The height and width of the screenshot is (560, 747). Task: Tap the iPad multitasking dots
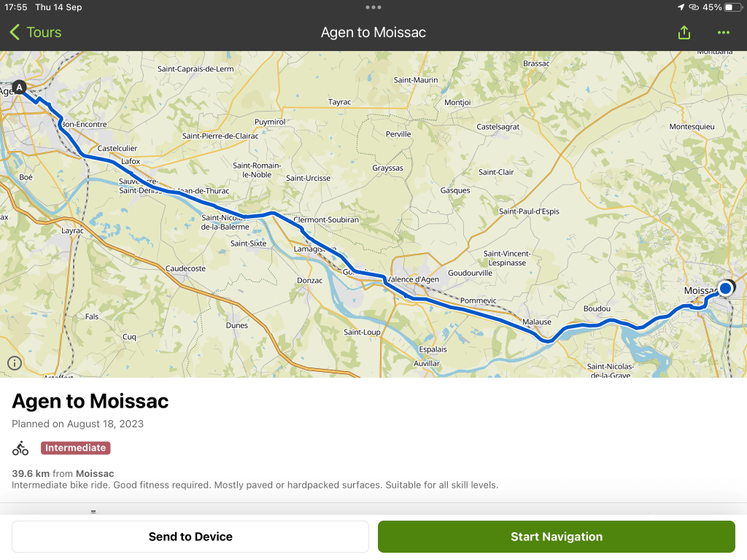click(373, 7)
